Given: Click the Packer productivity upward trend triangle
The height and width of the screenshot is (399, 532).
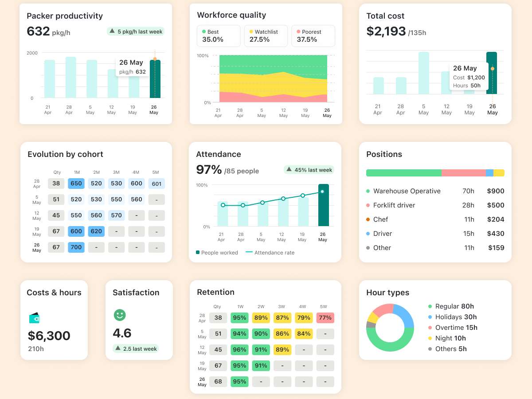Looking at the screenshot, I should click(112, 31).
